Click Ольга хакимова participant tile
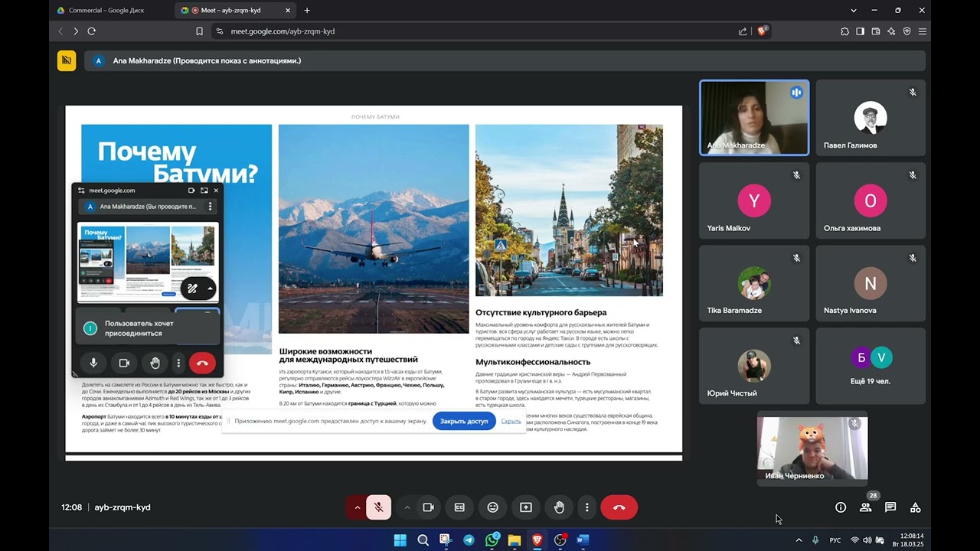This screenshot has width=980, height=551. tap(871, 201)
